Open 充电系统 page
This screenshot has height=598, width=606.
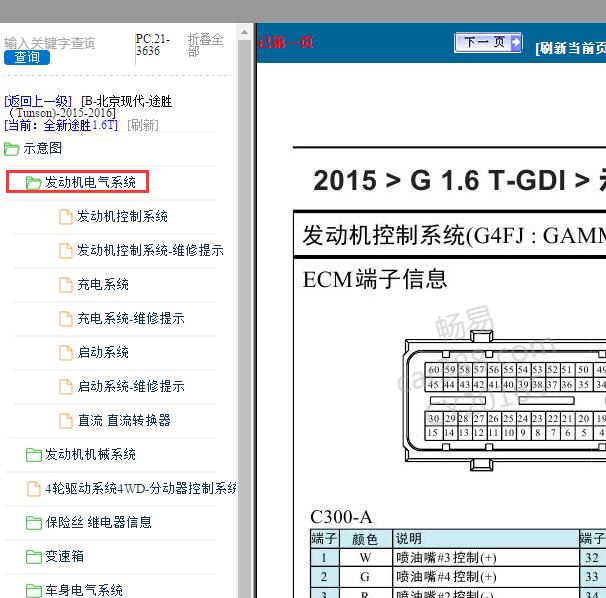[x=103, y=284]
